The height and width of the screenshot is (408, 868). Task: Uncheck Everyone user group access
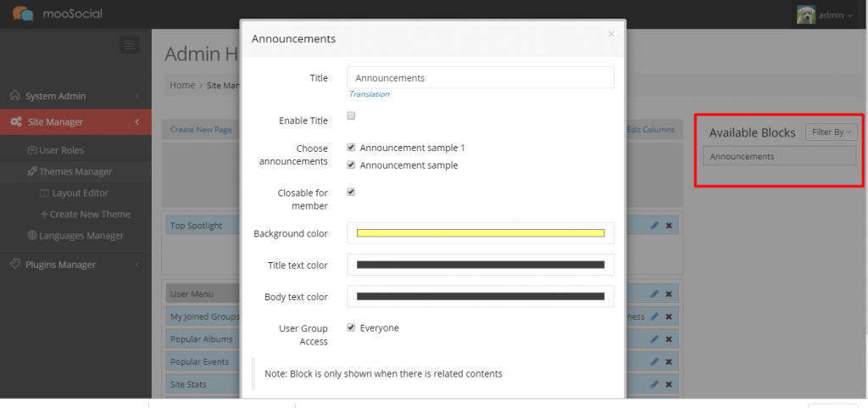click(351, 327)
